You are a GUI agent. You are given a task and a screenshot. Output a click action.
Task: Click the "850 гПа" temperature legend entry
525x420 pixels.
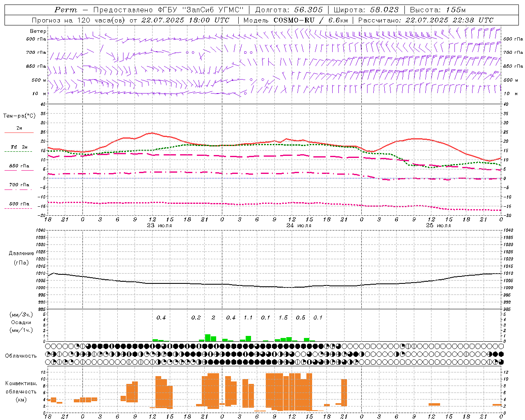click(19, 166)
